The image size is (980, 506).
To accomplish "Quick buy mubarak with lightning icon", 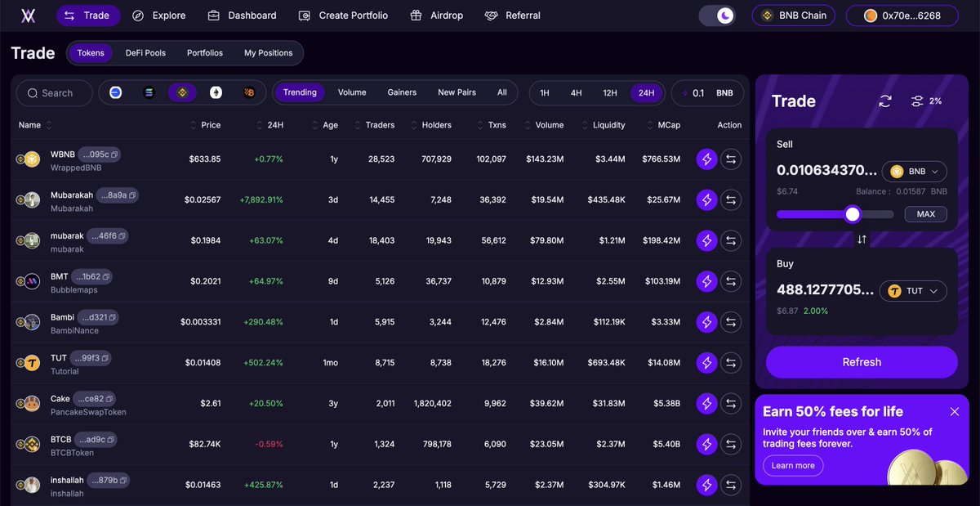I will (706, 240).
